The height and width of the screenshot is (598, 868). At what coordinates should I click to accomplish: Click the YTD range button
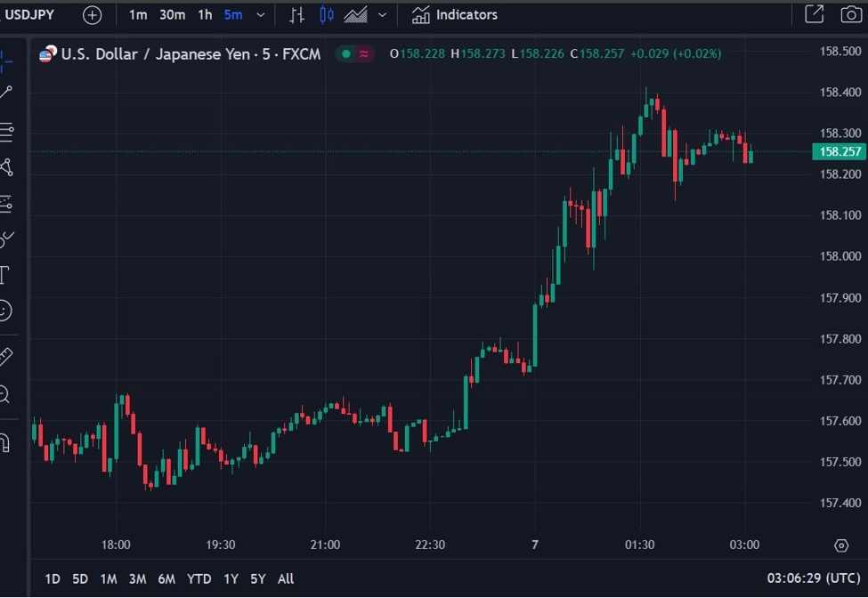click(x=199, y=579)
